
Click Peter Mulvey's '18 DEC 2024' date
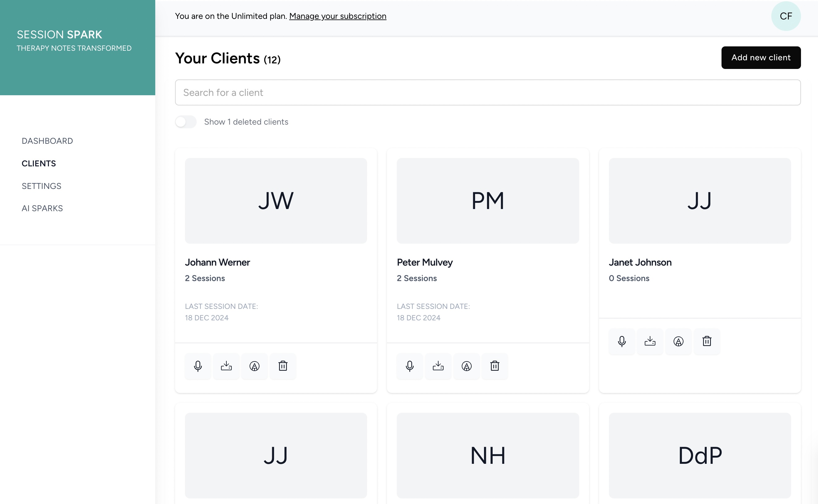pos(419,318)
